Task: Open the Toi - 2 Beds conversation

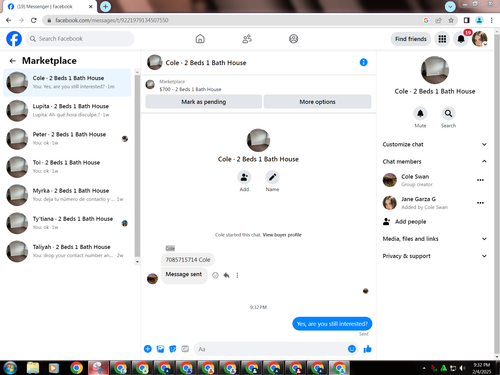Action: coord(67,167)
